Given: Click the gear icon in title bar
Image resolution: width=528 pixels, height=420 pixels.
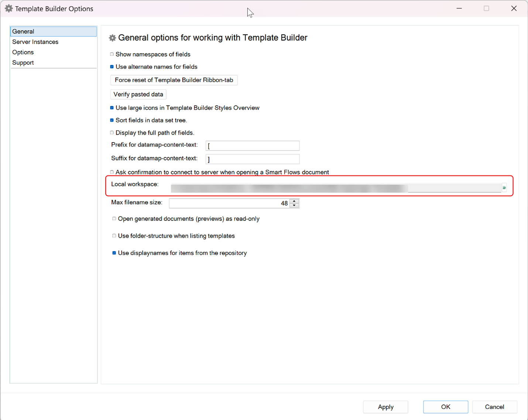Looking at the screenshot, I should coord(8,8).
